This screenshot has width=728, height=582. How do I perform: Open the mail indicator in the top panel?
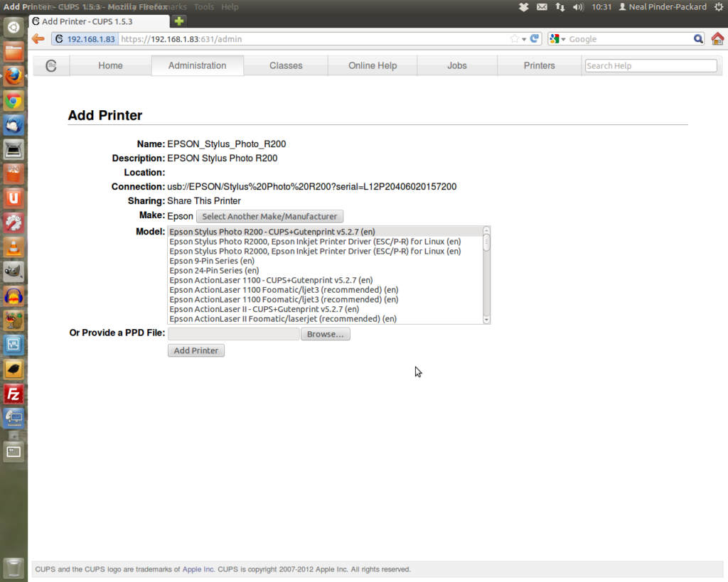click(542, 7)
